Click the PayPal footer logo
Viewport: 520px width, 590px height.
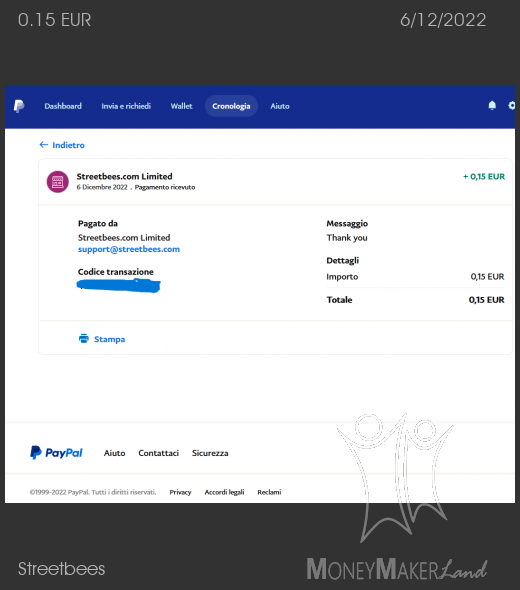(x=56, y=452)
